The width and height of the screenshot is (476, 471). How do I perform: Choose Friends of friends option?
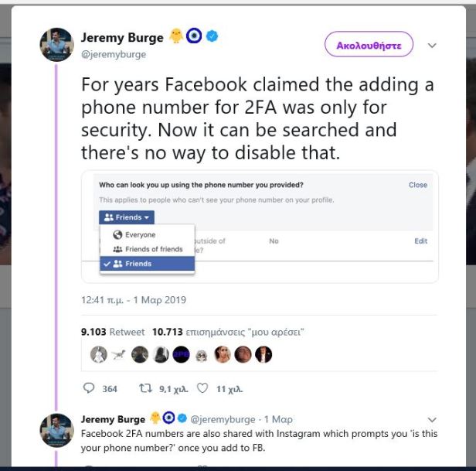pyautogui.click(x=153, y=249)
